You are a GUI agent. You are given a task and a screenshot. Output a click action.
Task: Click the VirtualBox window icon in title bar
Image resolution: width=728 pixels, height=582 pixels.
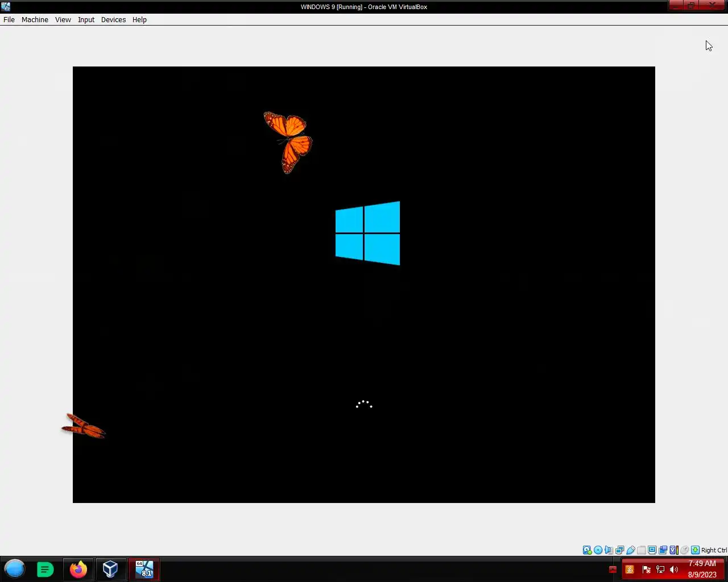6,7
